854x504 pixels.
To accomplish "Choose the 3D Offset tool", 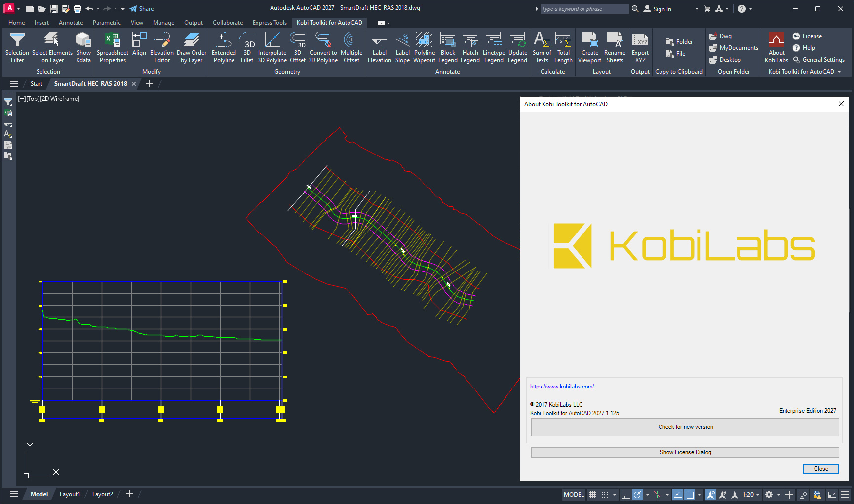I will (x=298, y=47).
